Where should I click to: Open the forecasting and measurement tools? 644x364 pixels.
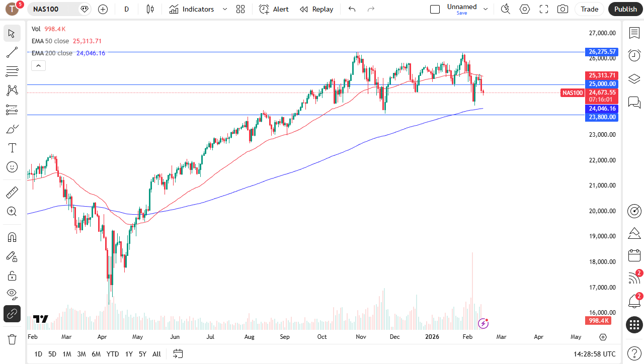click(x=12, y=110)
